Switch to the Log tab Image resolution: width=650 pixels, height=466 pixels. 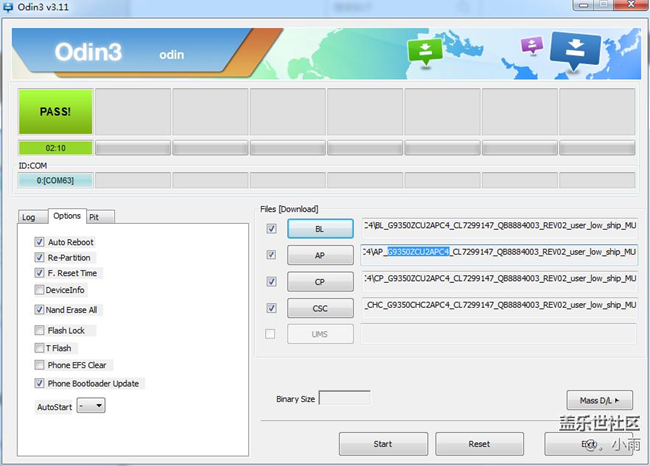tap(29, 217)
